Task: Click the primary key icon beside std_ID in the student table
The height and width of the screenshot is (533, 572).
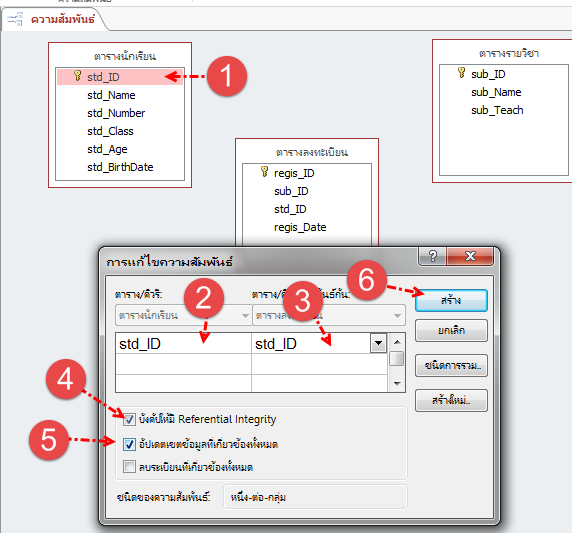Action: [77, 76]
